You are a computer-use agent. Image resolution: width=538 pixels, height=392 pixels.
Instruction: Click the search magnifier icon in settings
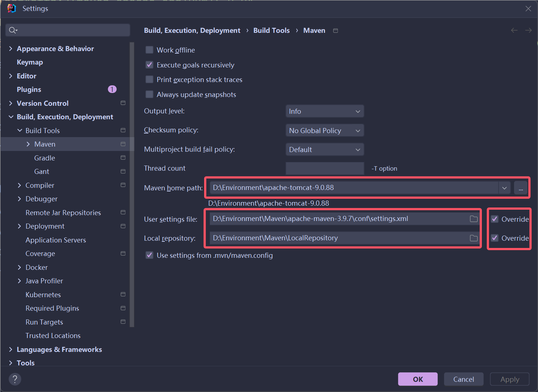13,30
